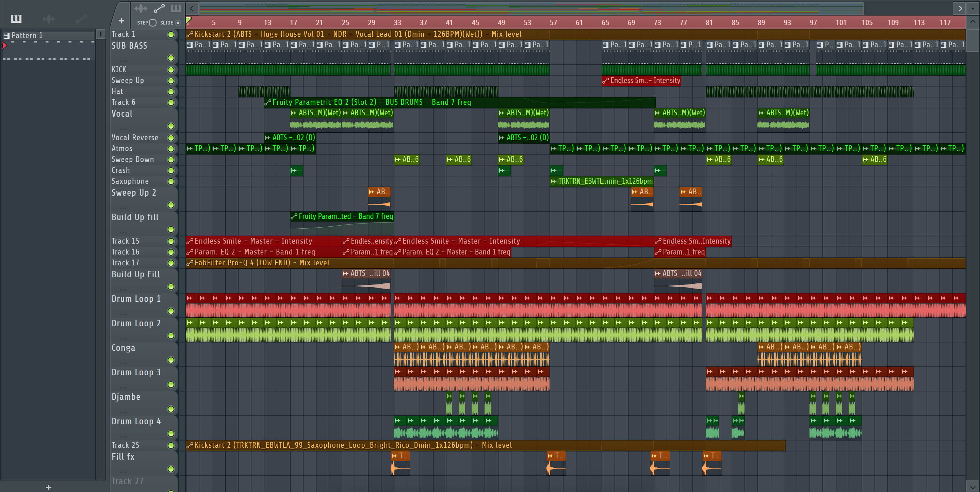The height and width of the screenshot is (492, 980).
Task: Click the add track plus button
Action: click(121, 21)
